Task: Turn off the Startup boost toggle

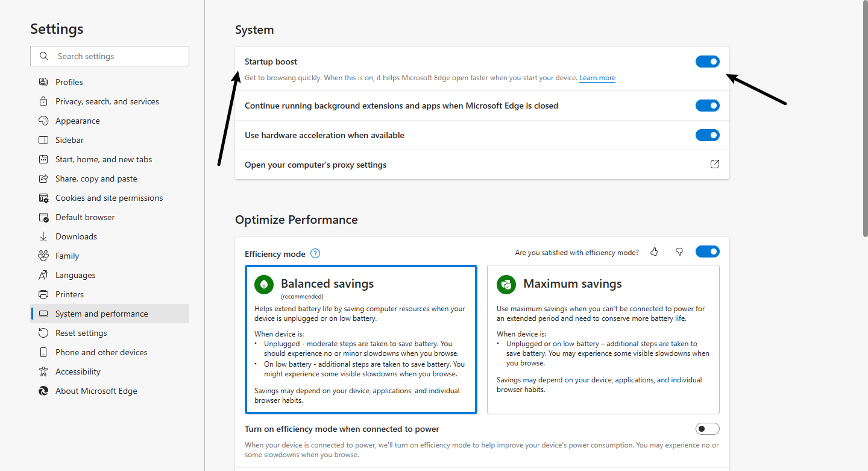Action: click(x=708, y=62)
